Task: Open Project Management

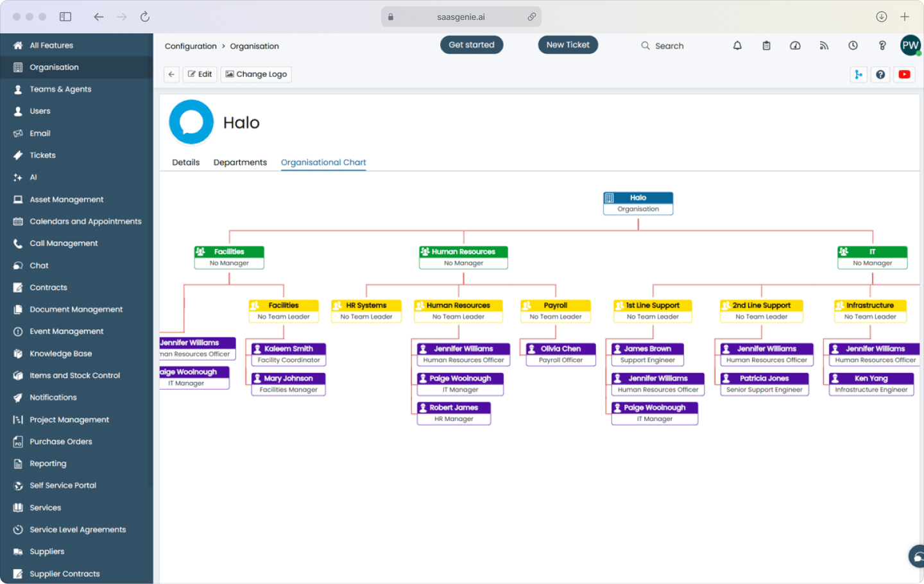Action: (76, 419)
